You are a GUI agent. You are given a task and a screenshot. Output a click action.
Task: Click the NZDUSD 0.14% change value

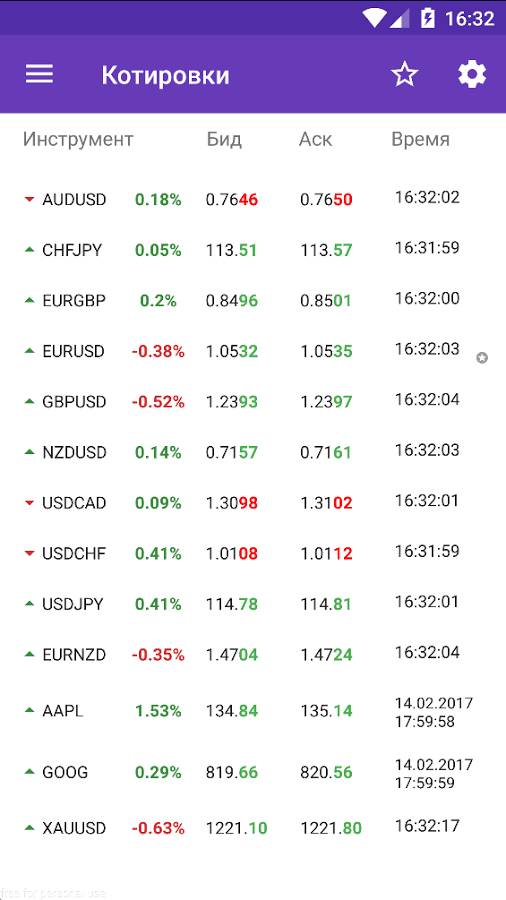158,452
